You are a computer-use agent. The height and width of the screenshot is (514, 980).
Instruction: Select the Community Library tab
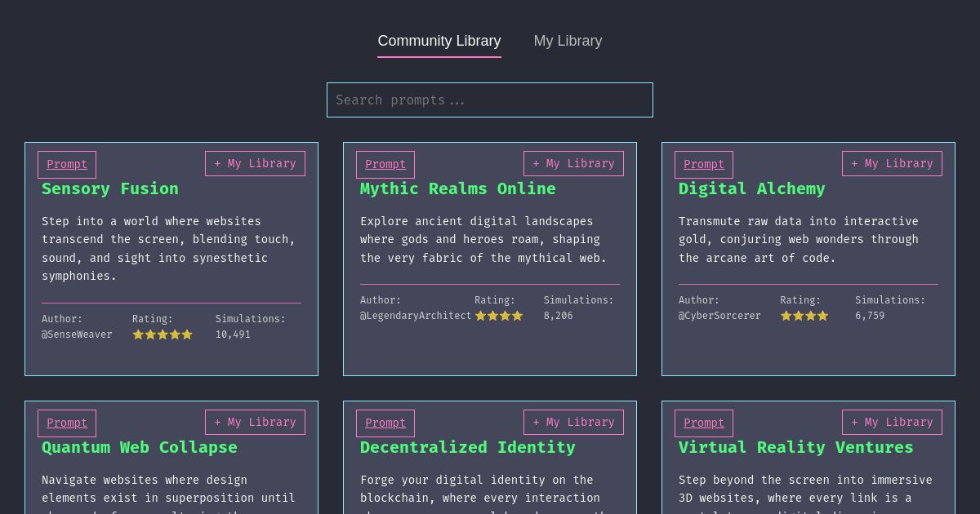tap(439, 41)
